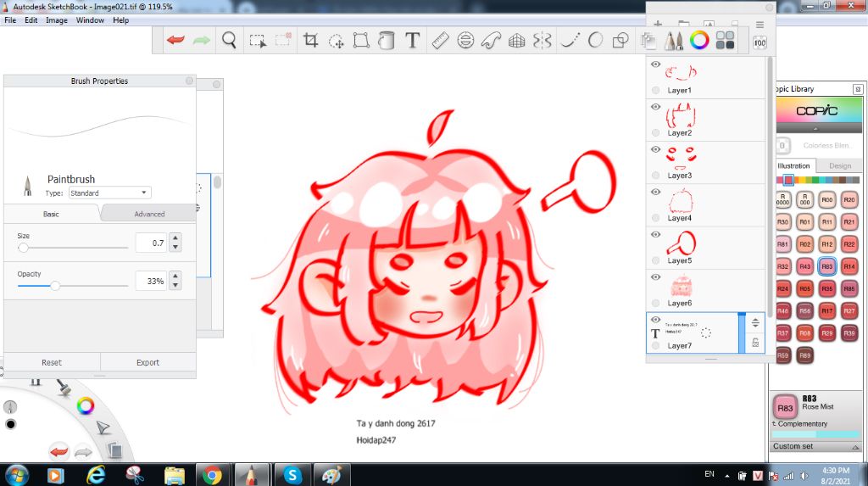Screen dimensions: 868x486
Task: Switch to the Advanced brush tab
Action: [149, 214]
